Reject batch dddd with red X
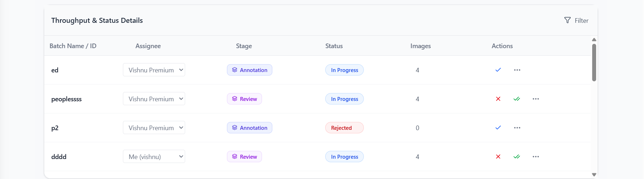This screenshot has width=644, height=179. 498,157
